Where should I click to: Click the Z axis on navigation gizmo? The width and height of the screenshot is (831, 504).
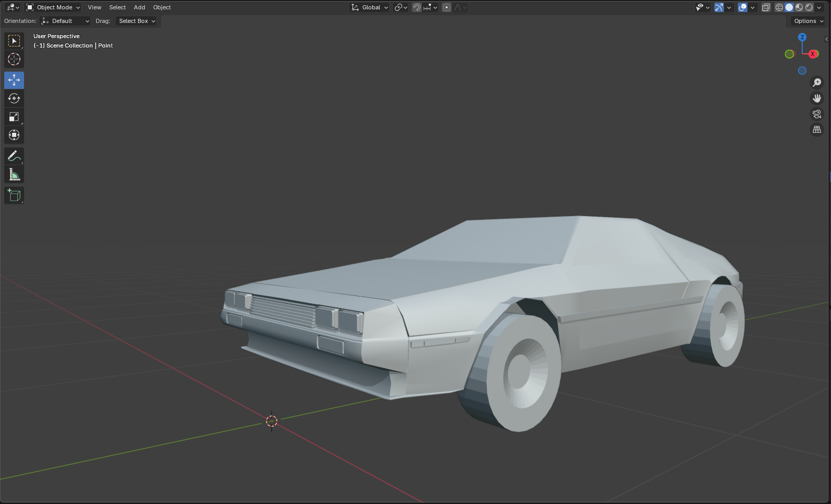click(x=802, y=37)
